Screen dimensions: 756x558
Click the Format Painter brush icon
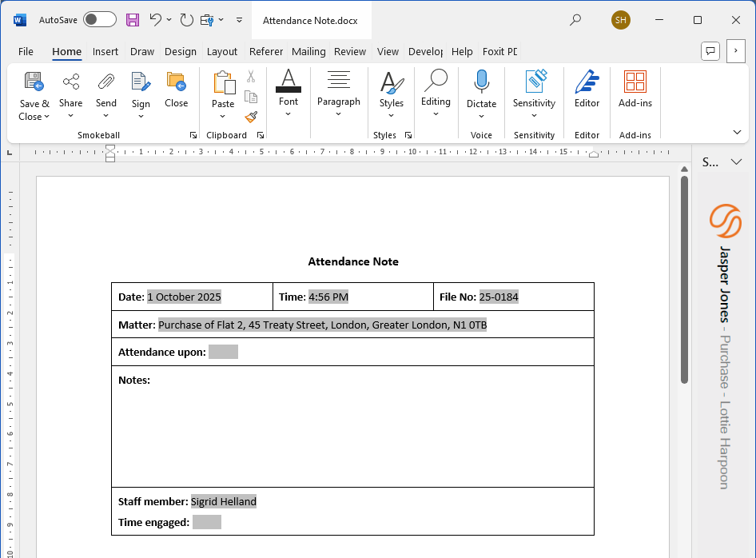(251, 117)
